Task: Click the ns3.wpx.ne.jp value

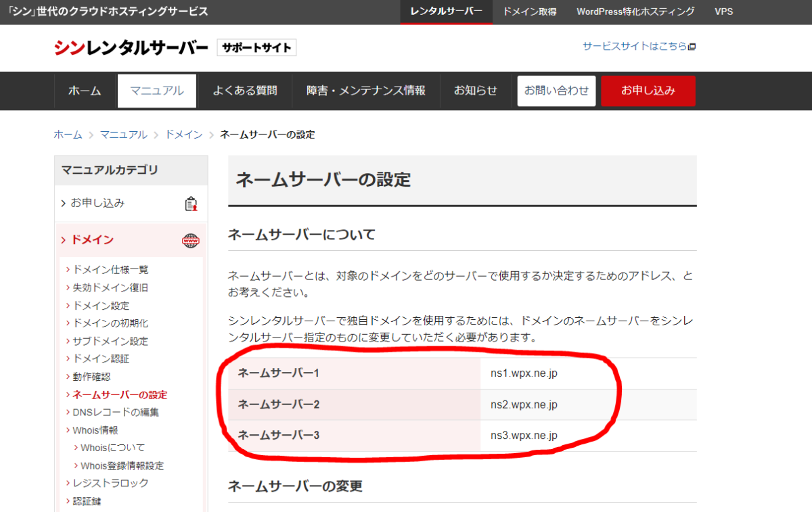Action: (x=524, y=436)
